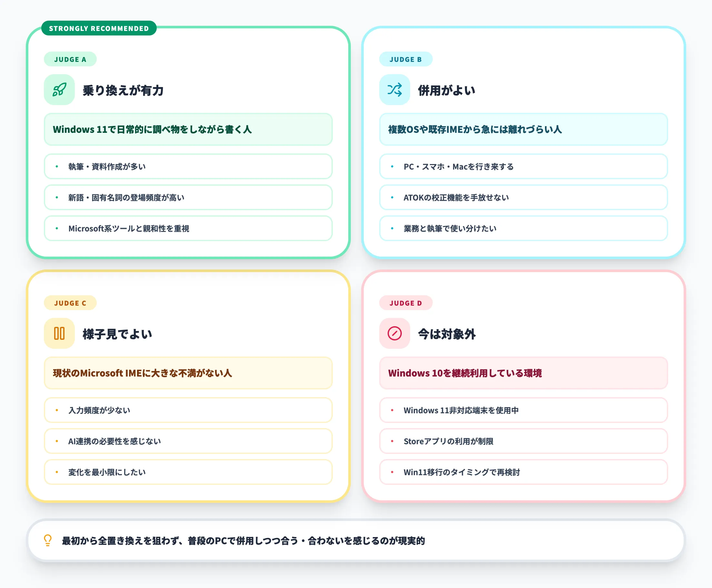Select the pause icon next to 様子見でよい
The image size is (712, 588).
tap(59, 334)
